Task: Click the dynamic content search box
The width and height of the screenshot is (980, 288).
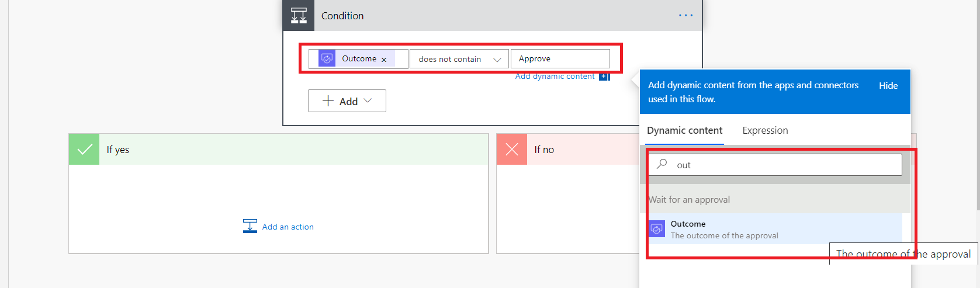Action: click(x=783, y=165)
